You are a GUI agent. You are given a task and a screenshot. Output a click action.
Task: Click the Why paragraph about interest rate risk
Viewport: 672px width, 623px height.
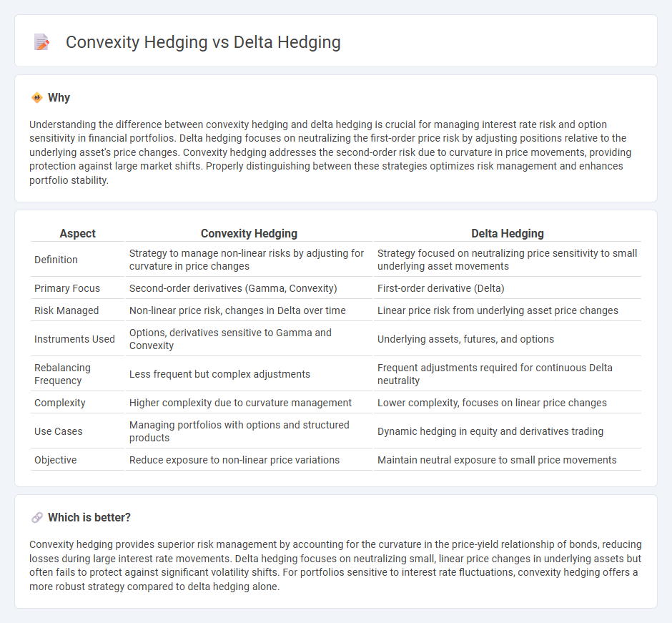click(330, 152)
